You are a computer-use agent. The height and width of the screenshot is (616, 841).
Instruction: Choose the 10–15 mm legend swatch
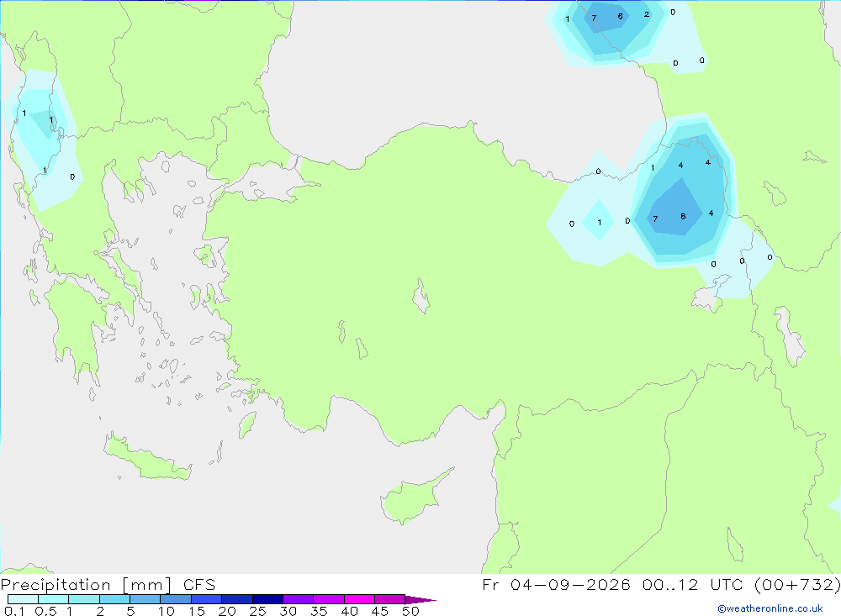point(176,599)
